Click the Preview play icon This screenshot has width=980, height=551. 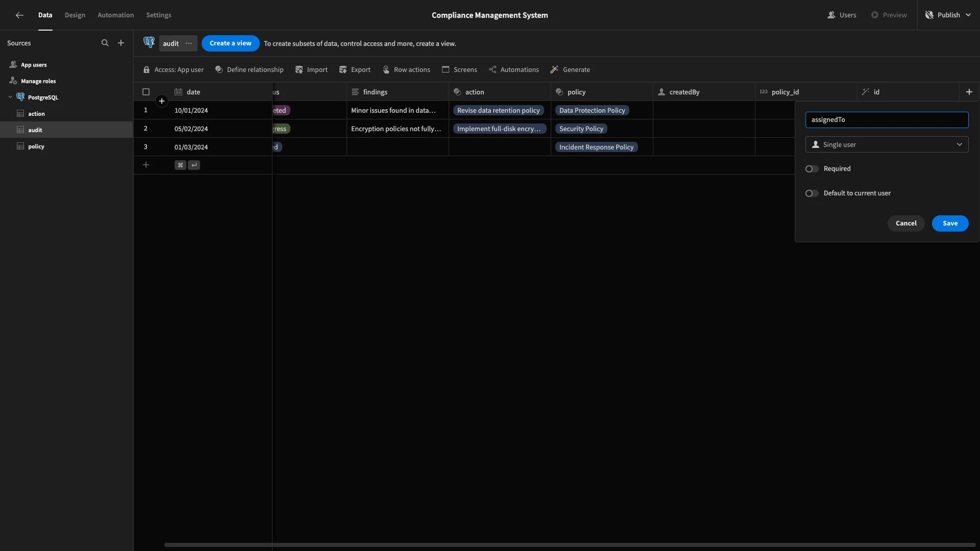tap(875, 15)
